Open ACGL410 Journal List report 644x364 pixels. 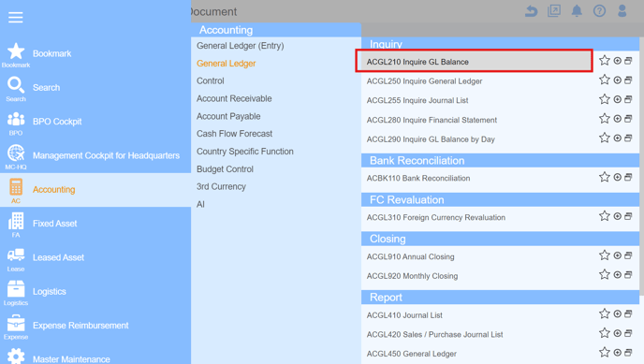click(x=404, y=315)
